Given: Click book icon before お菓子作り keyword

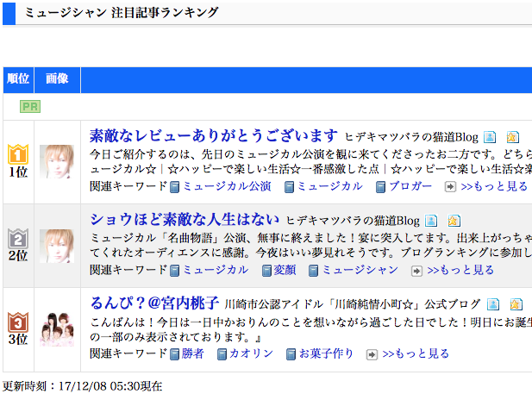Looking at the screenshot, I should [x=291, y=354].
